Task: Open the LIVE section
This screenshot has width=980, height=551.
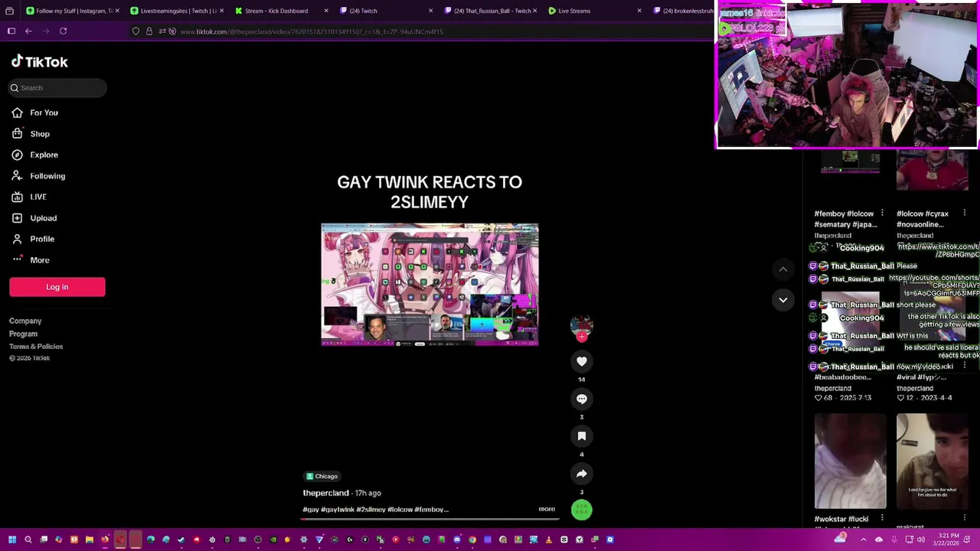Action: tap(29, 197)
